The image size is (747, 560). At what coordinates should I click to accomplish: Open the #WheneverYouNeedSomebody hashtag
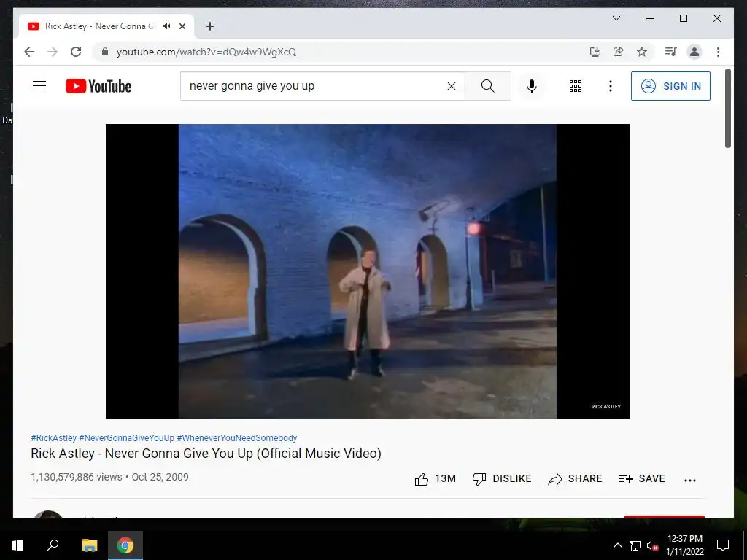click(x=237, y=438)
